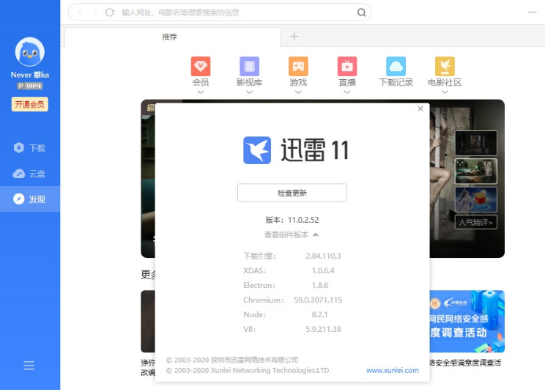Click the Node version 8.2.1

(320, 314)
